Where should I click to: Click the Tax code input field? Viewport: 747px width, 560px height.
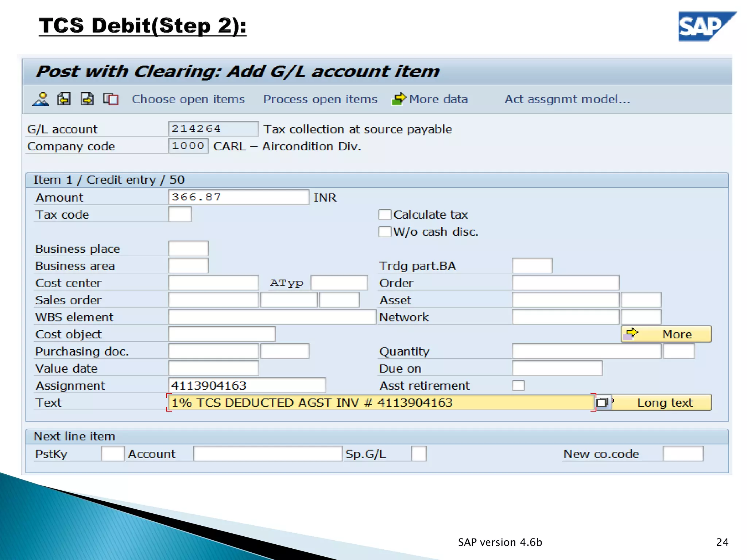(180, 214)
